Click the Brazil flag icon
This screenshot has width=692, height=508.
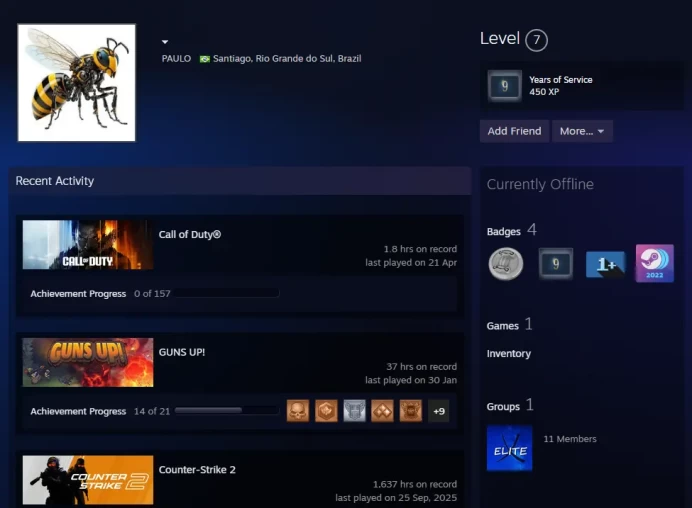pyautogui.click(x=205, y=59)
